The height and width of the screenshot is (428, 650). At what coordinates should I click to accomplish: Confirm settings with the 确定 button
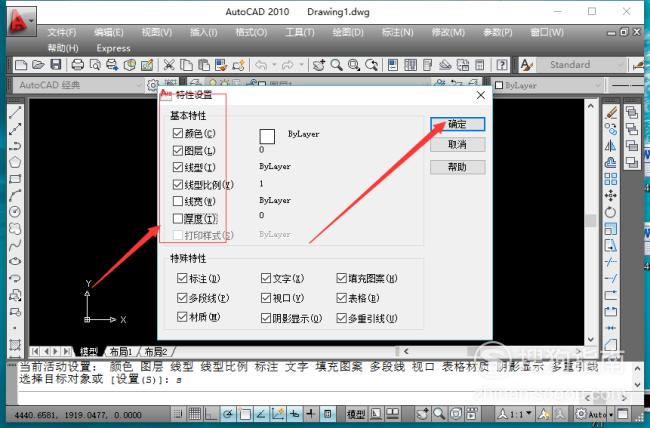click(x=458, y=124)
